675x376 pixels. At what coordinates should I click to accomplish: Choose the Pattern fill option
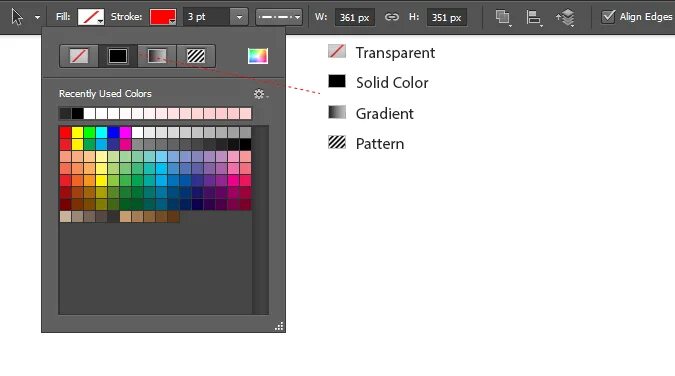(196, 56)
